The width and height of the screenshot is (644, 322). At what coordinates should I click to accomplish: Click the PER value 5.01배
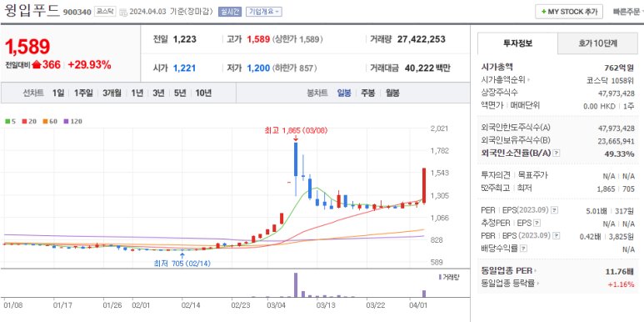597,211
